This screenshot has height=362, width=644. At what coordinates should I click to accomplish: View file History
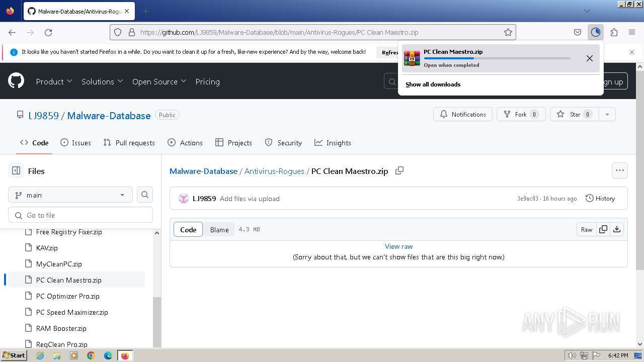(x=600, y=198)
